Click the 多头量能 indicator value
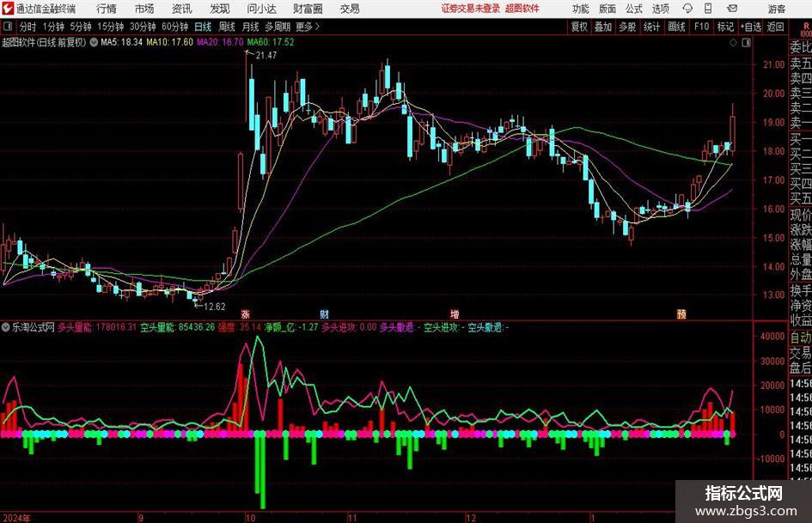This screenshot has width=812, height=523. click(97, 327)
